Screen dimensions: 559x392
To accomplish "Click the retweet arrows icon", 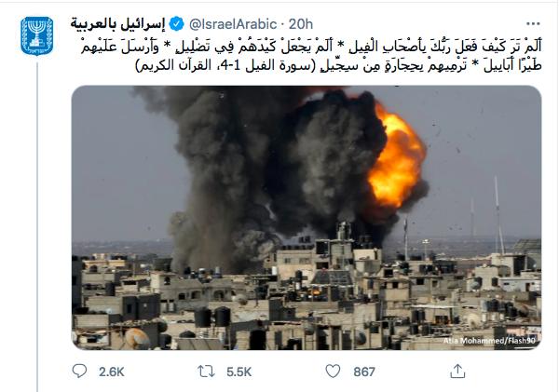I will click(207, 372).
